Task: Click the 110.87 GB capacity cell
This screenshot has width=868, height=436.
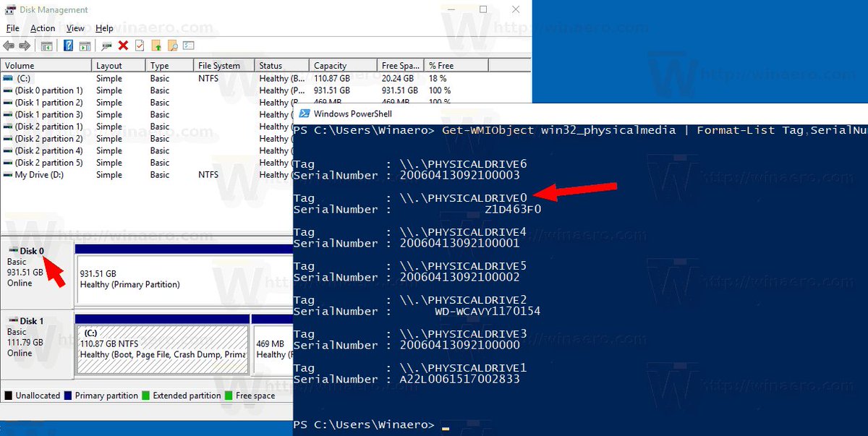Action: coord(331,78)
